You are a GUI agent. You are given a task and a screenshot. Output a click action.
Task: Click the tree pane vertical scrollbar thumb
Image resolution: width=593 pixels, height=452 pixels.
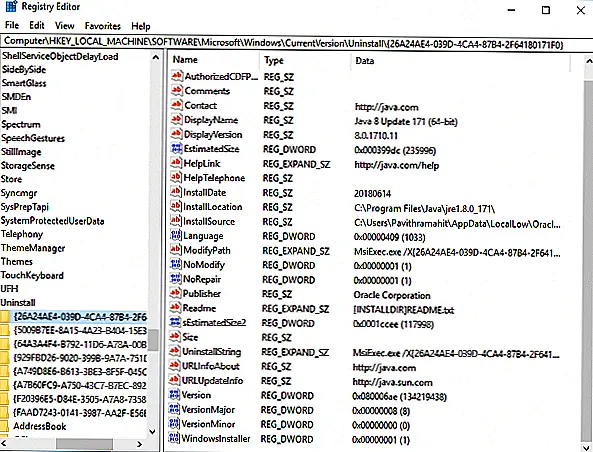click(x=153, y=340)
